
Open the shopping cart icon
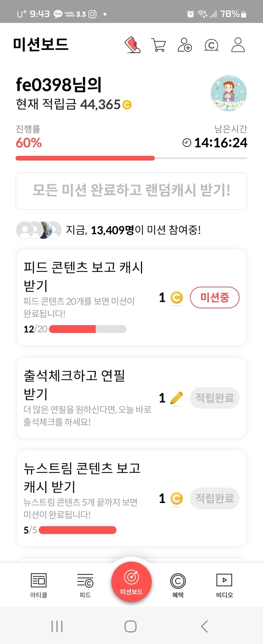click(x=158, y=45)
